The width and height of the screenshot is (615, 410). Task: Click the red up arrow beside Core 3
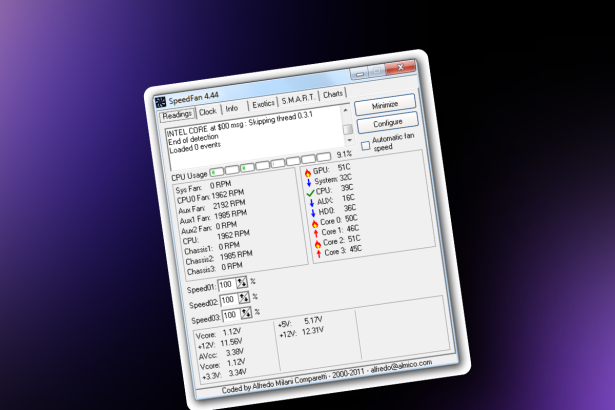(x=319, y=254)
